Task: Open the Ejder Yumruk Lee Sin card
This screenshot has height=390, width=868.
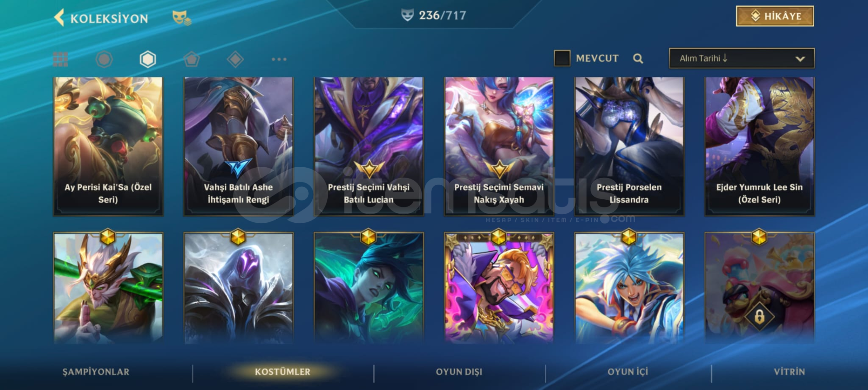Action: tap(759, 146)
